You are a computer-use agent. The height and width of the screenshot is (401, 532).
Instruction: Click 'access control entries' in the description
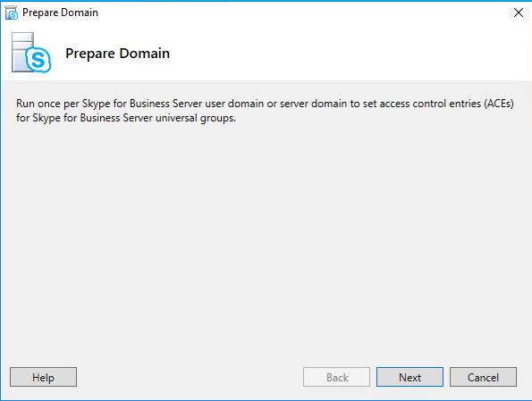(x=429, y=104)
